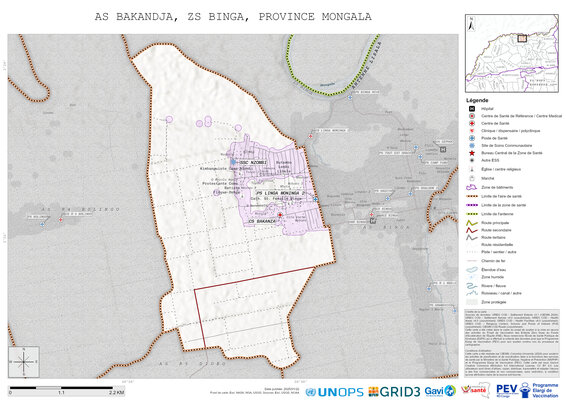Click the overview inset map thumbnail
This screenshot has width=566, height=400.
[x=512, y=53]
